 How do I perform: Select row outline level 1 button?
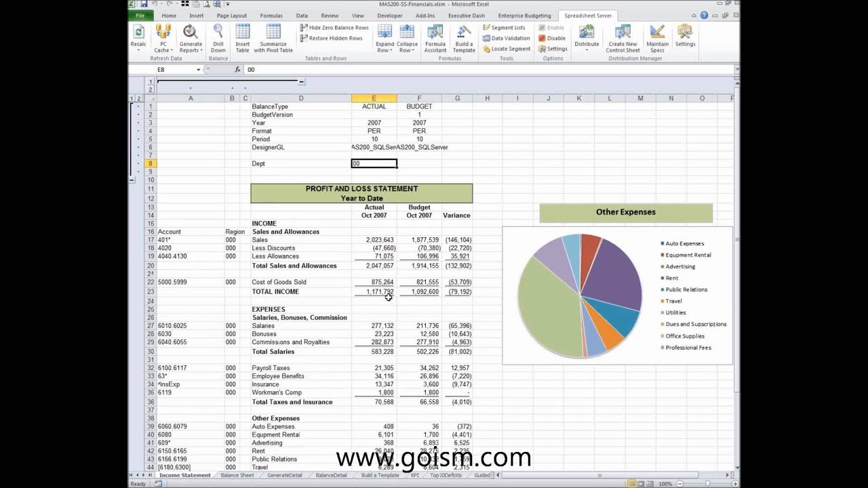(132, 99)
